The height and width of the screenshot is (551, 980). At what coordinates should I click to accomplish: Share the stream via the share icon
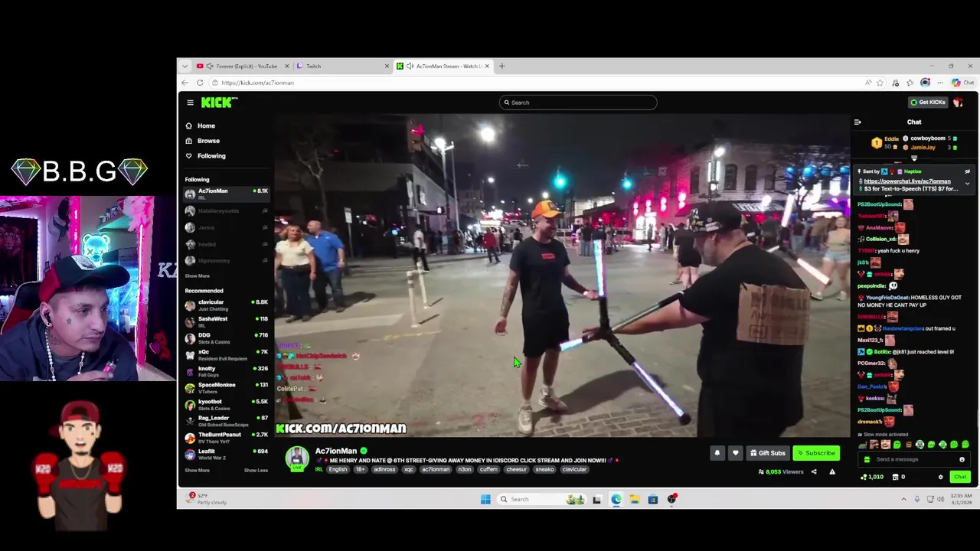pos(814,472)
